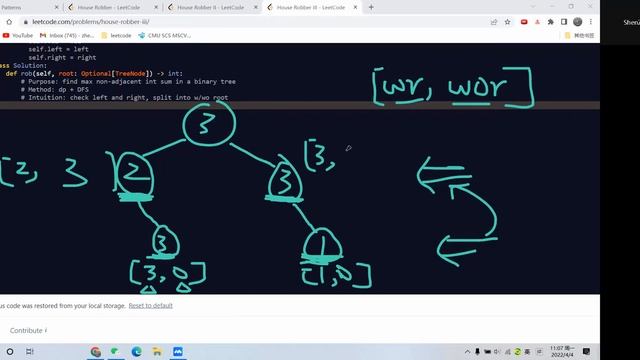This screenshot has width=640, height=360.
Task: Open File Explorer from the taskbar
Action: click(157, 351)
